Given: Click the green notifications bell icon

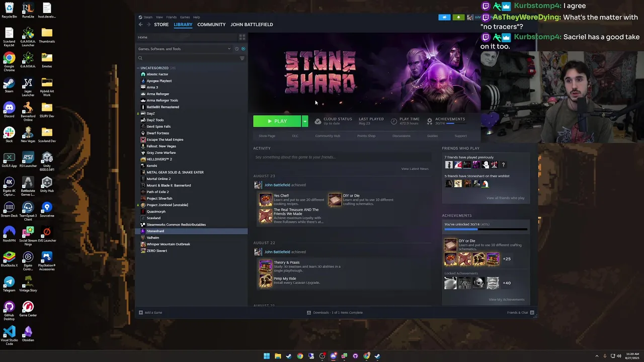Looking at the screenshot, I should [458, 18].
